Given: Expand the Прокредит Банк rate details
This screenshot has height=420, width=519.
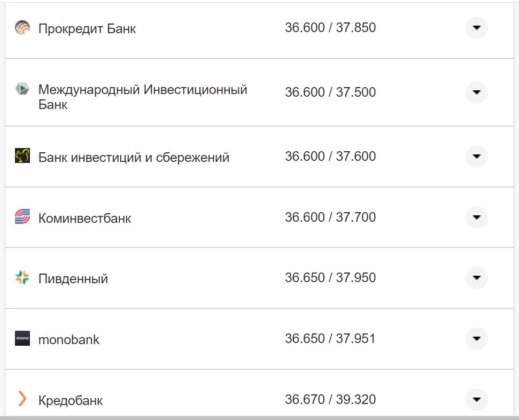Looking at the screenshot, I should point(476,28).
